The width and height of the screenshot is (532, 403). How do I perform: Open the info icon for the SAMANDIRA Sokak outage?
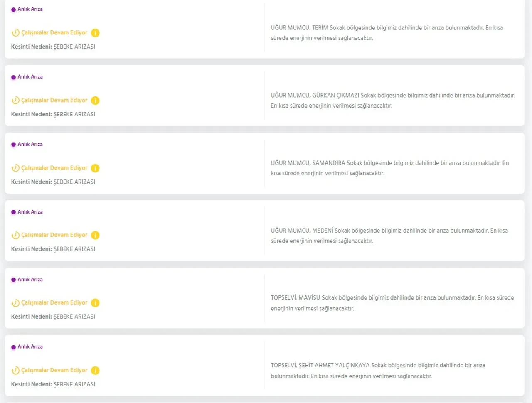tap(95, 168)
